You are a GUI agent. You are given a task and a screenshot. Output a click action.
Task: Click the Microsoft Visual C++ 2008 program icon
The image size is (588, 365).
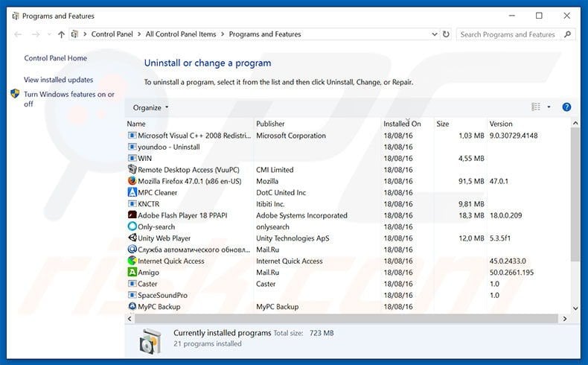[132, 136]
